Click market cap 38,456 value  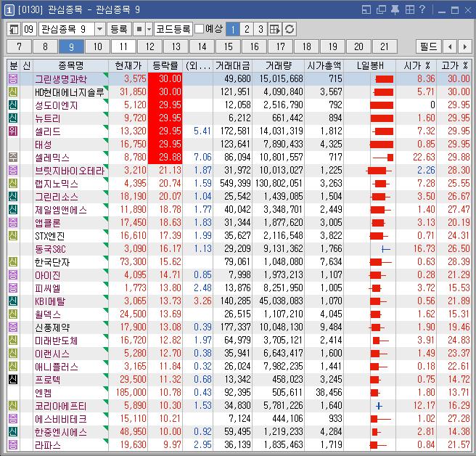[x=329, y=392]
